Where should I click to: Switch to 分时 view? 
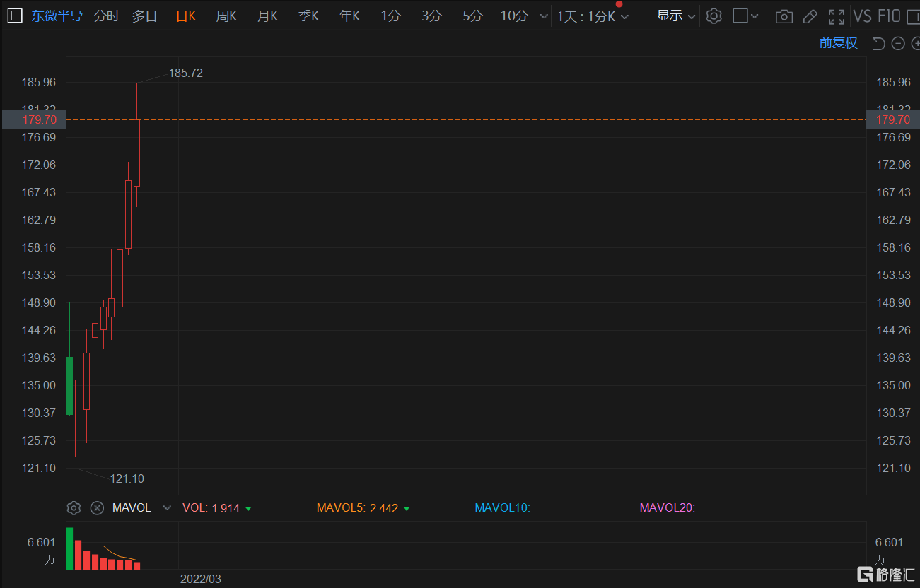tap(107, 16)
